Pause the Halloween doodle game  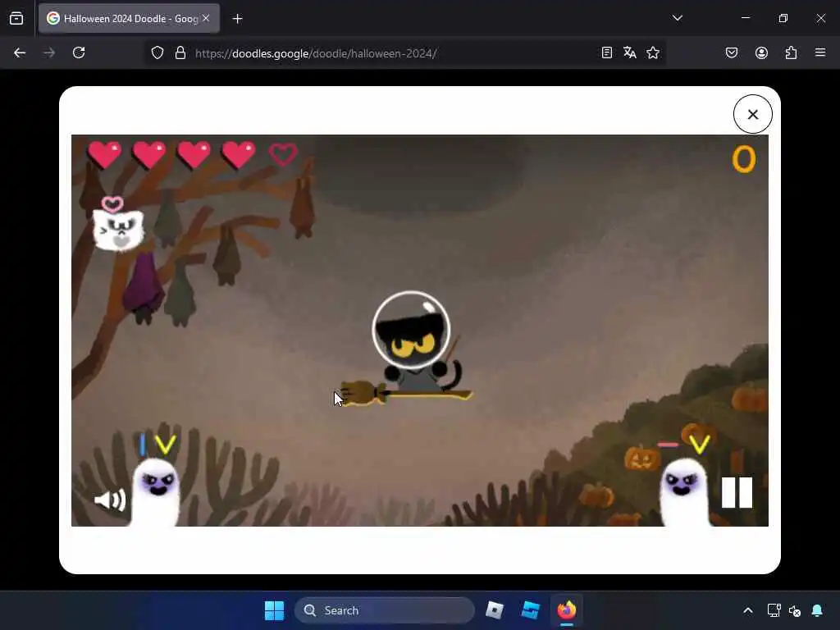tap(737, 492)
